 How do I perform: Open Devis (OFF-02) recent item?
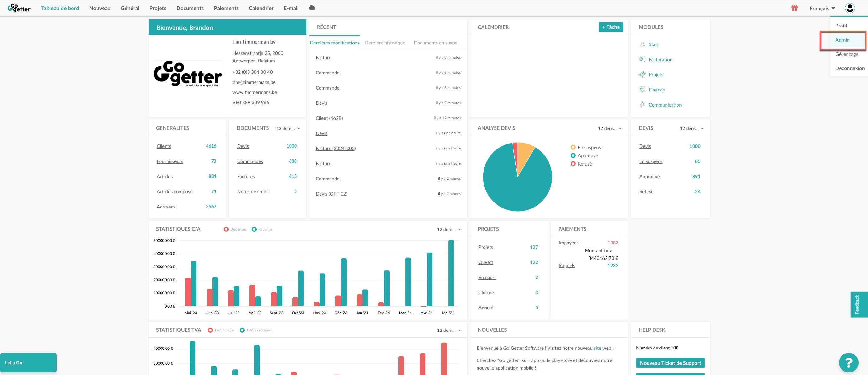point(331,194)
